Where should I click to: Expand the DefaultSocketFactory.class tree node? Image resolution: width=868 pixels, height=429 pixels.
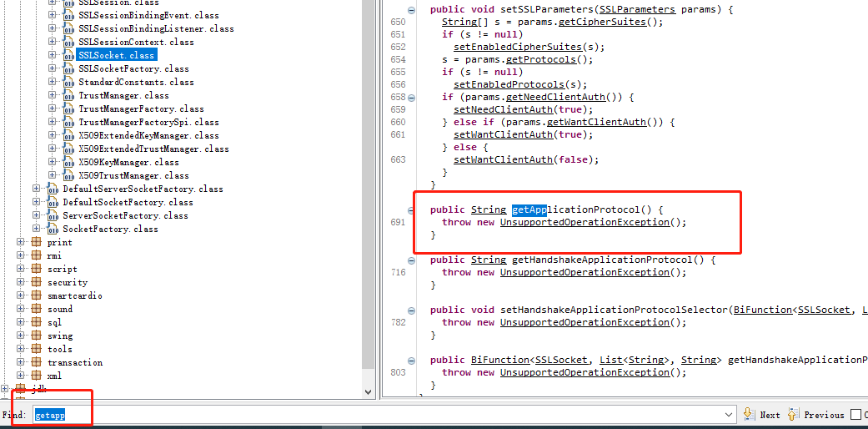tap(37, 202)
